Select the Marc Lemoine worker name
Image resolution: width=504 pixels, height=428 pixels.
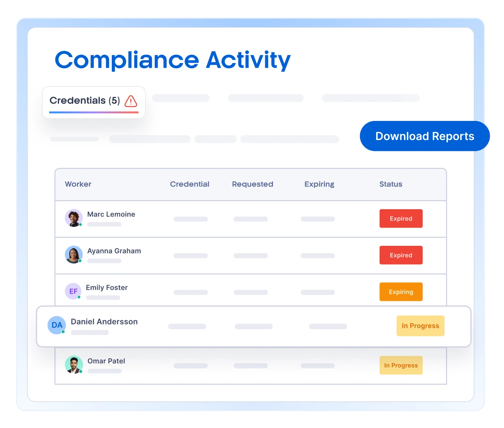click(111, 214)
